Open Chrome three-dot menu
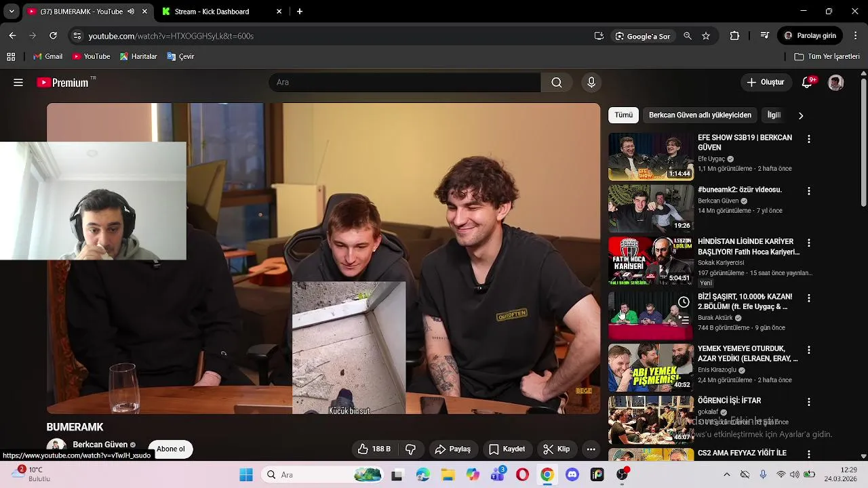 [856, 36]
